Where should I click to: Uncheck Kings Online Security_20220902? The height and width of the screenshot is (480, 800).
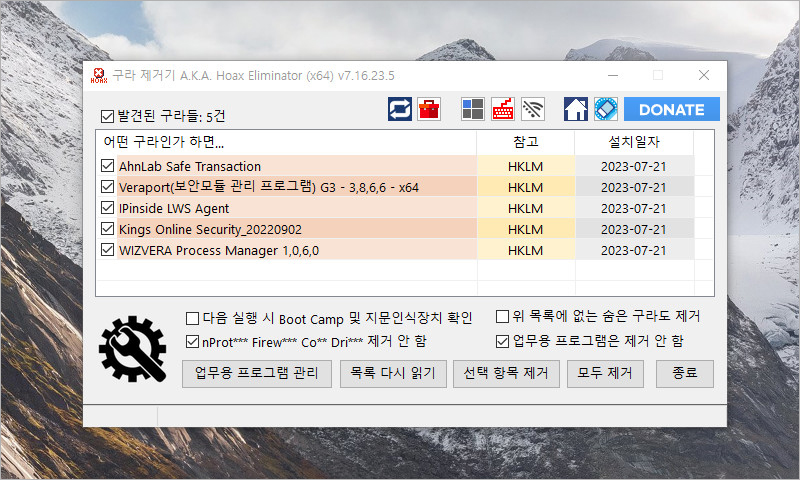click(107, 229)
